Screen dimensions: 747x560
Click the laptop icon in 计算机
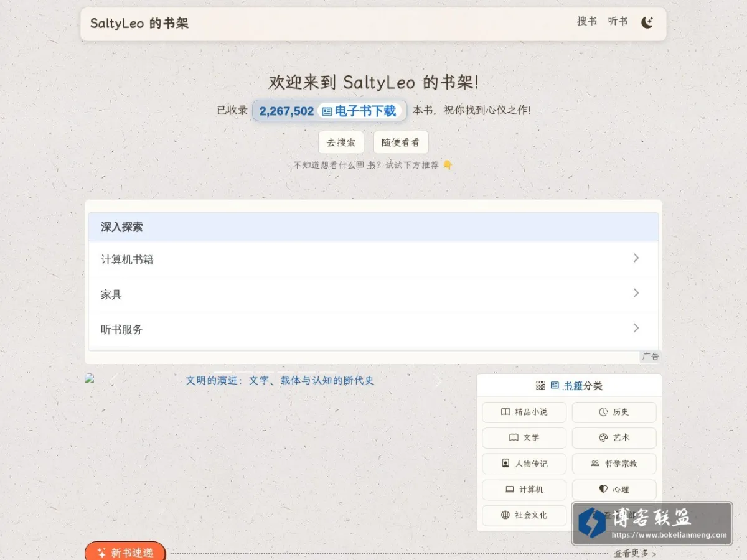pyautogui.click(x=509, y=490)
